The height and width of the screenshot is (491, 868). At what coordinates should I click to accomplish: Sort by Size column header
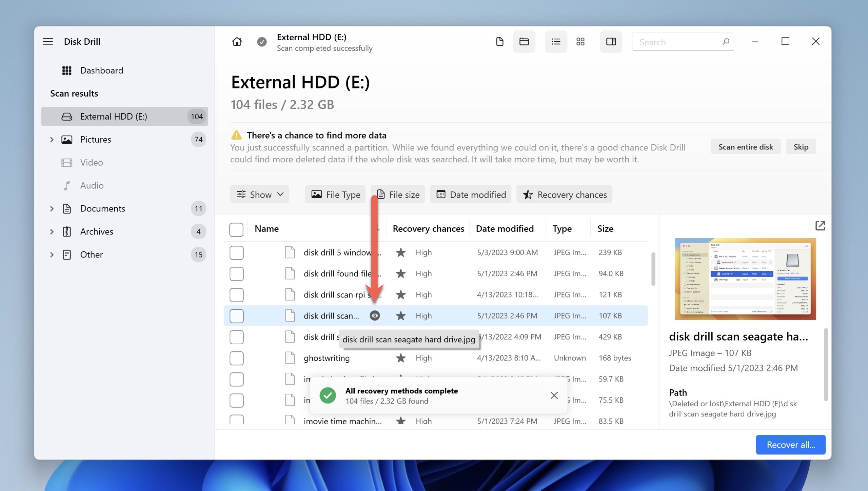(605, 229)
